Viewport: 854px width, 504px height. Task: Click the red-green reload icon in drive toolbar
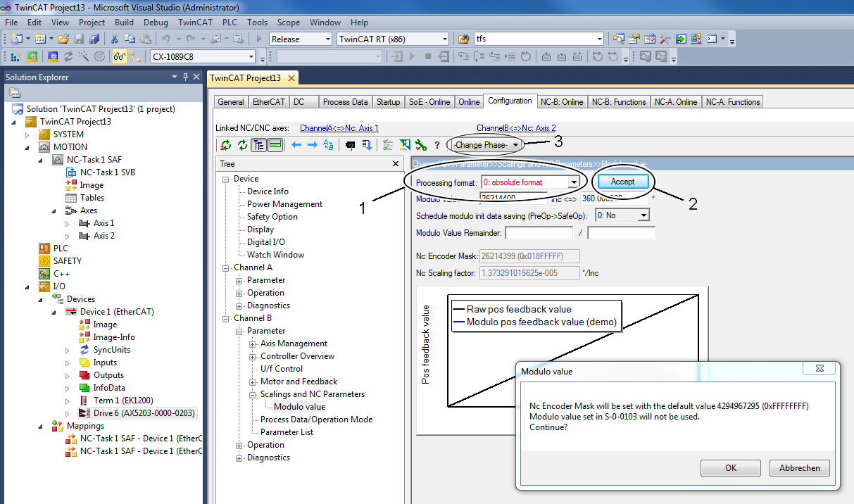click(226, 145)
